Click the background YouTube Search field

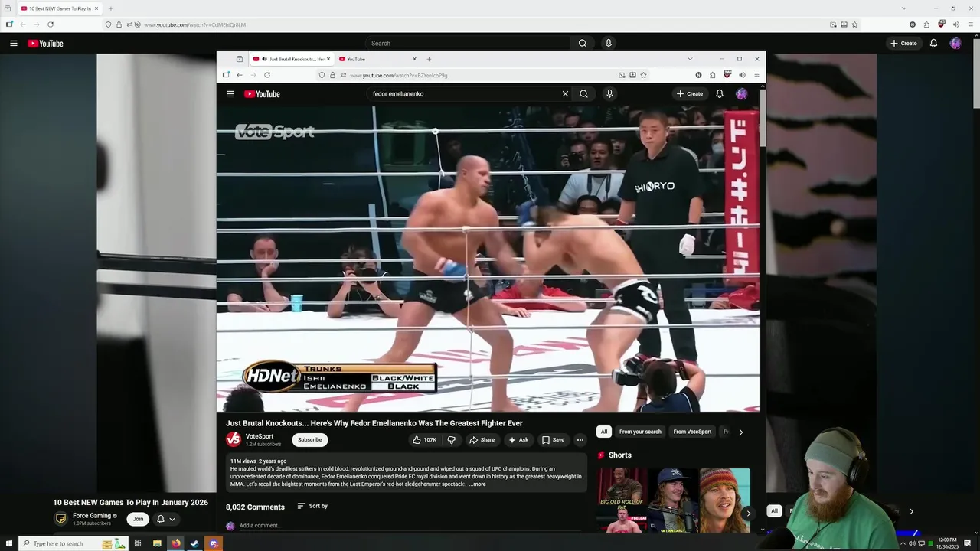[468, 44]
